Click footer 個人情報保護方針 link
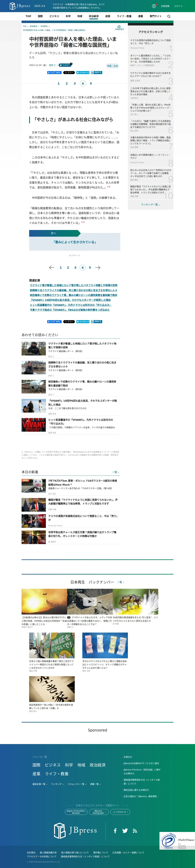This screenshot has width=195, height=868. (x=48, y=853)
